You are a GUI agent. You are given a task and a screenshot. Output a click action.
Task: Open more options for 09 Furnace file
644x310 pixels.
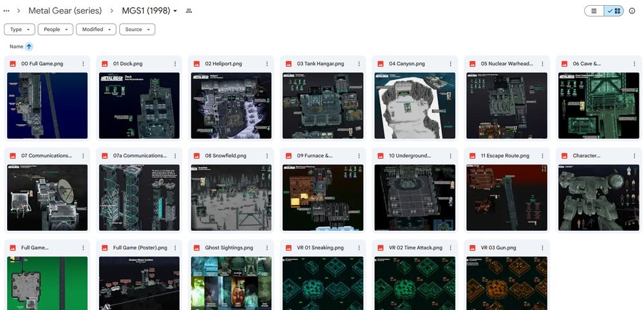tap(359, 156)
